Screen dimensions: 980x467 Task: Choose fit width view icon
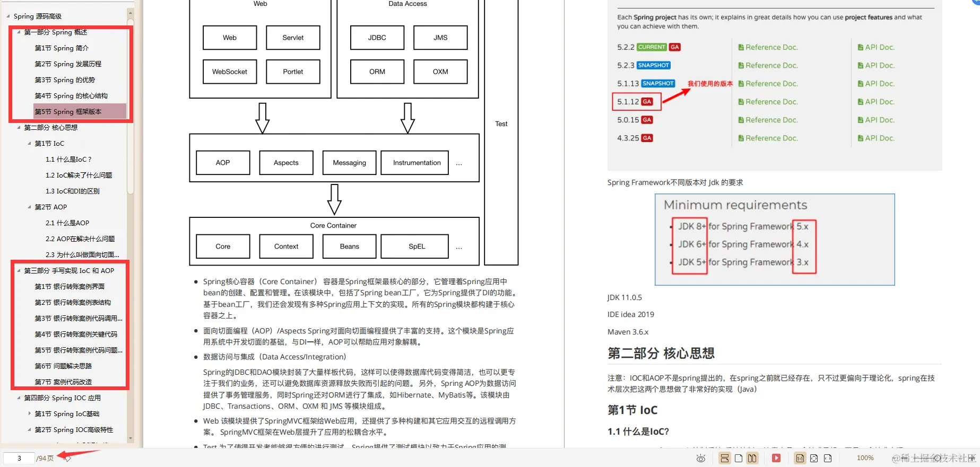pos(828,458)
